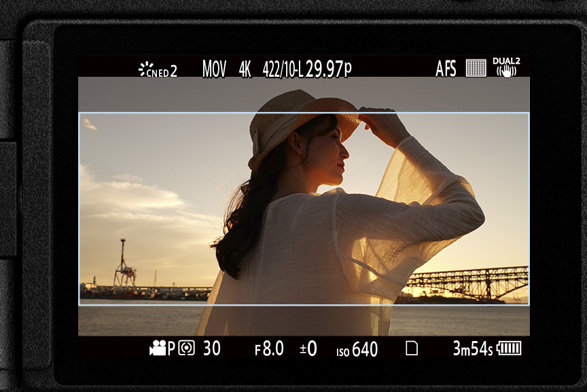Screen dimensions: 587x392
Task: Tap the DUAL2 image stabilizer icon
Action: click(x=506, y=67)
